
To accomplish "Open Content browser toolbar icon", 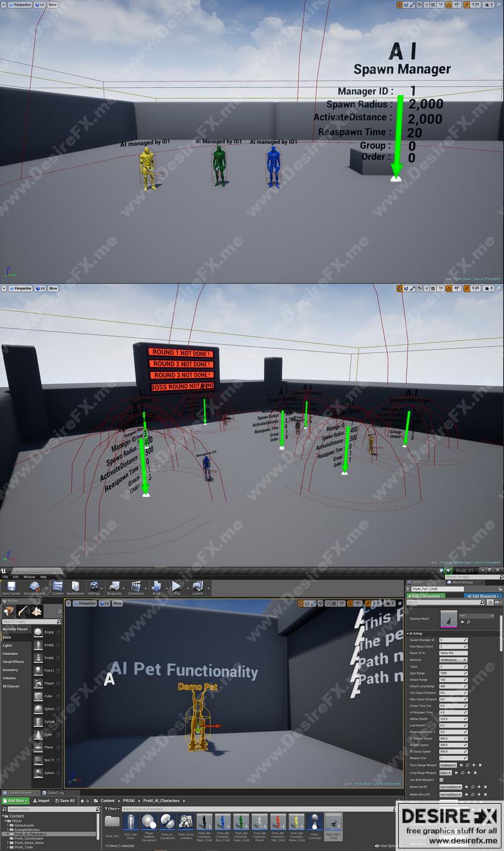I will click(x=57, y=588).
